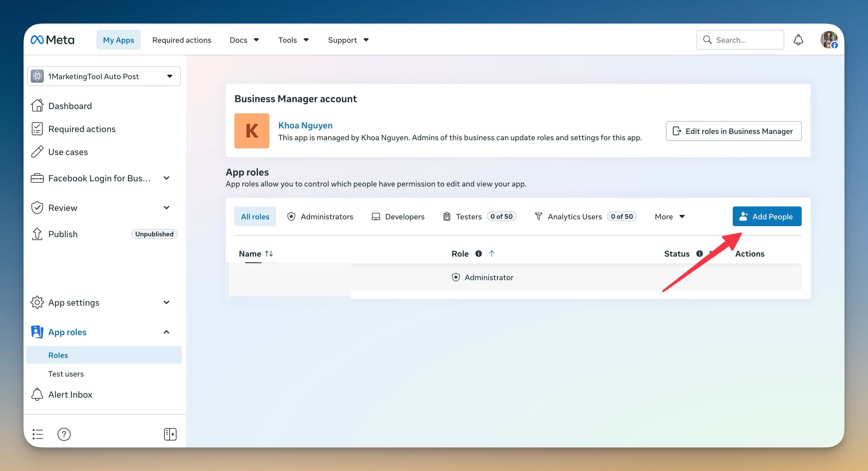The height and width of the screenshot is (471, 868).
Task: Click the Meta logo
Action: (x=53, y=40)
